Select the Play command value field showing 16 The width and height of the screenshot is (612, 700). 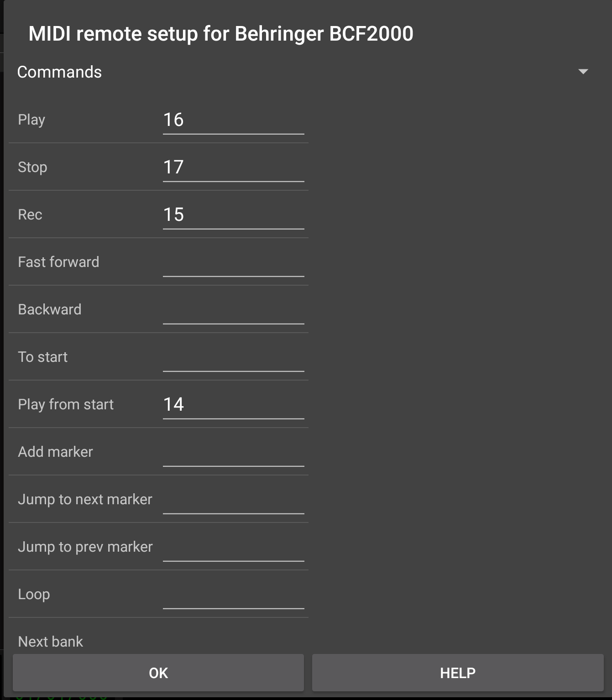point(233,120)
